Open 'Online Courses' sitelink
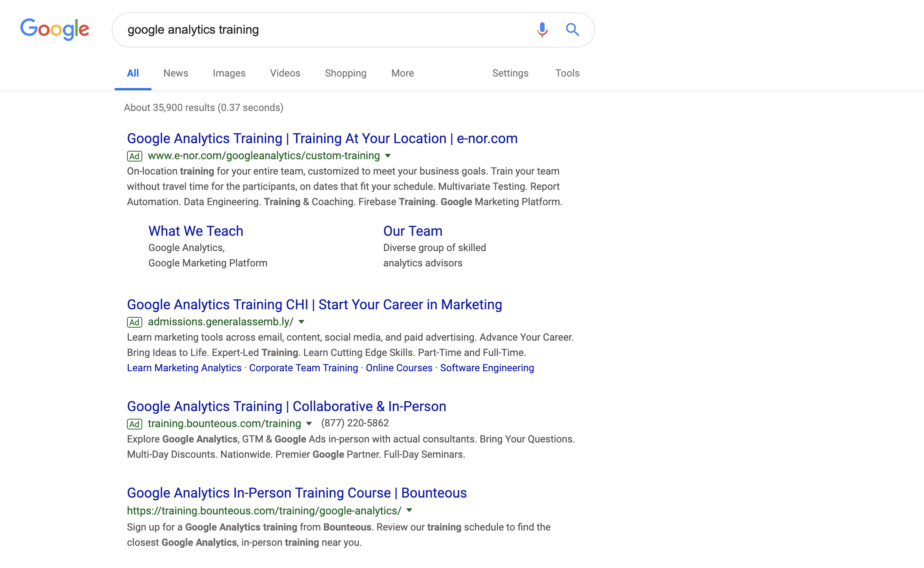The width and height of the screenshot is (924, 568). click(x=399, y=368)
